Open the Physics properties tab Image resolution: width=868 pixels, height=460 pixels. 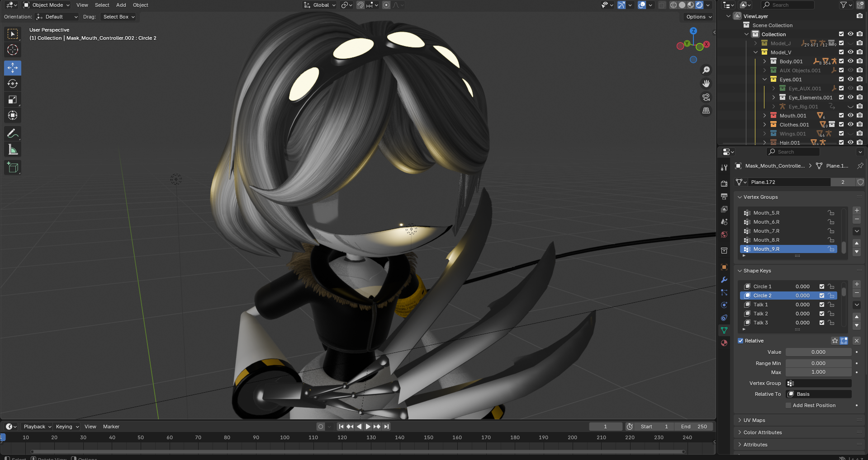coord(724,305)
